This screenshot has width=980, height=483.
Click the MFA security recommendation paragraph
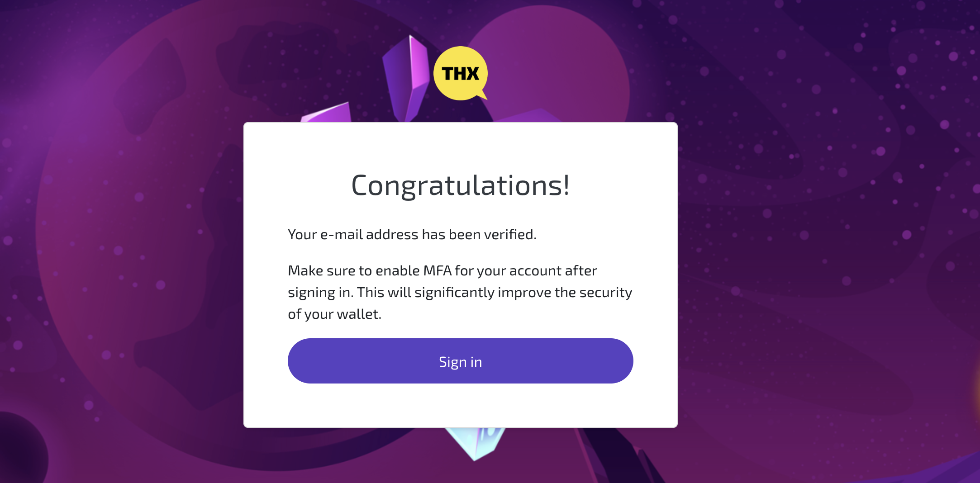click(x=460, y=292)
